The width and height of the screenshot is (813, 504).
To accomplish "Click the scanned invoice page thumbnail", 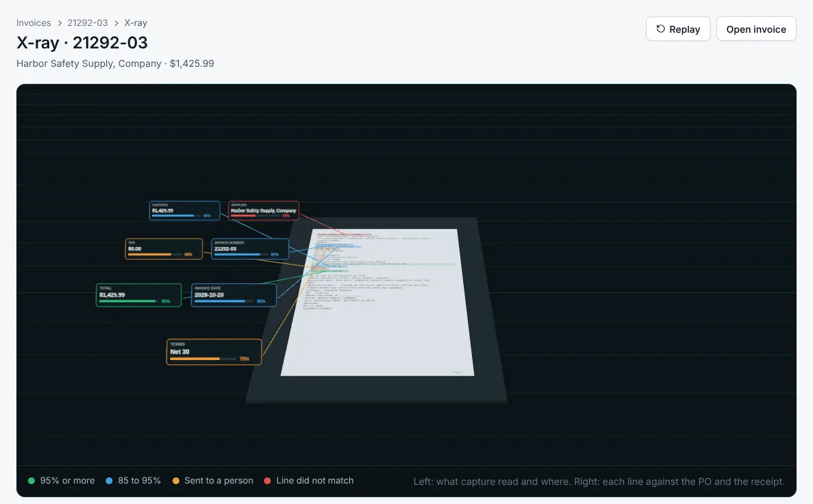I will tap(377, 302).
